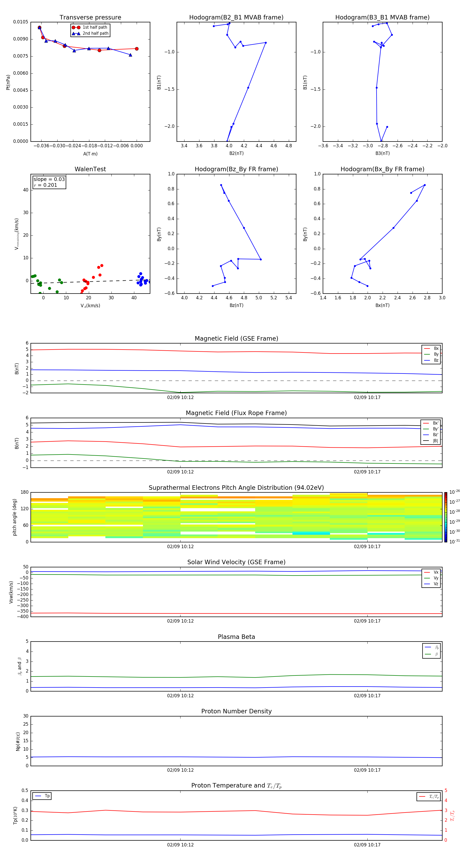Click the "2nd half path" legend entry
This screenshot has width=473, height=868.
pyautogui.click(x=90, y=33)
